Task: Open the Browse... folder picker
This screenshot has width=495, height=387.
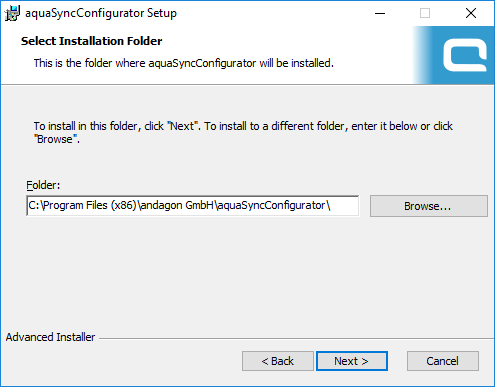Action: [429, 206]
